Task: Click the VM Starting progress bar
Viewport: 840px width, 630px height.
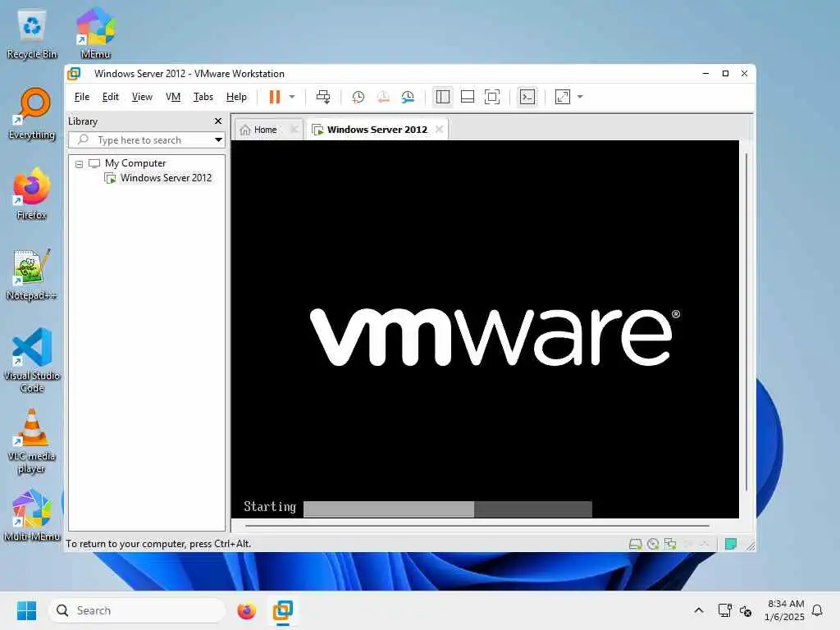Action: coord(448,509)
